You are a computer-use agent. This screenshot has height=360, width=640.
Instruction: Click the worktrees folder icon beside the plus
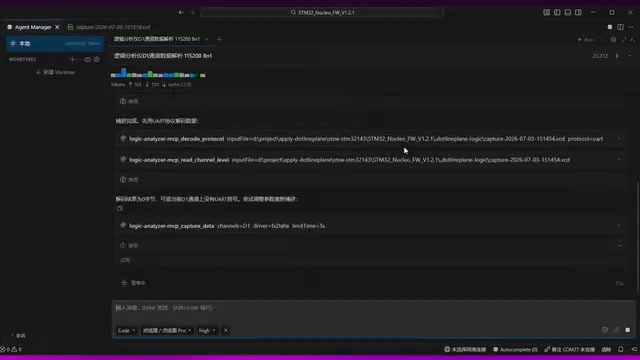pyautogui.click(x=87, y=60)
